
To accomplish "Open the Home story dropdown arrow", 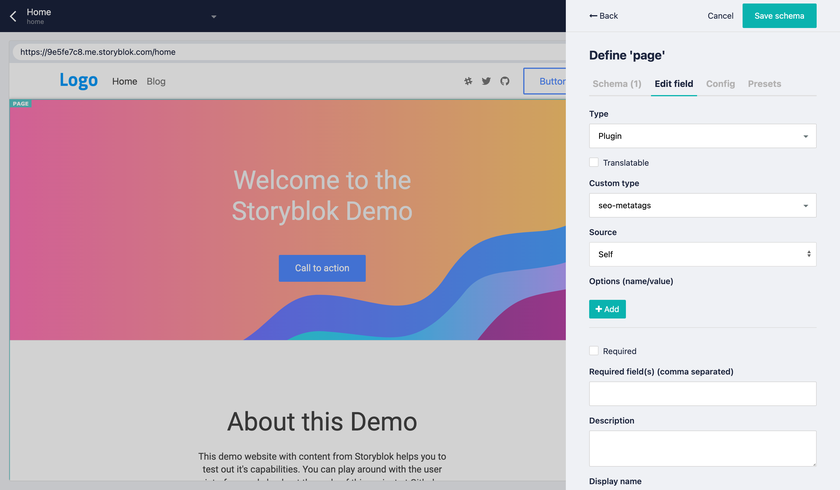I will click(214, 17).
